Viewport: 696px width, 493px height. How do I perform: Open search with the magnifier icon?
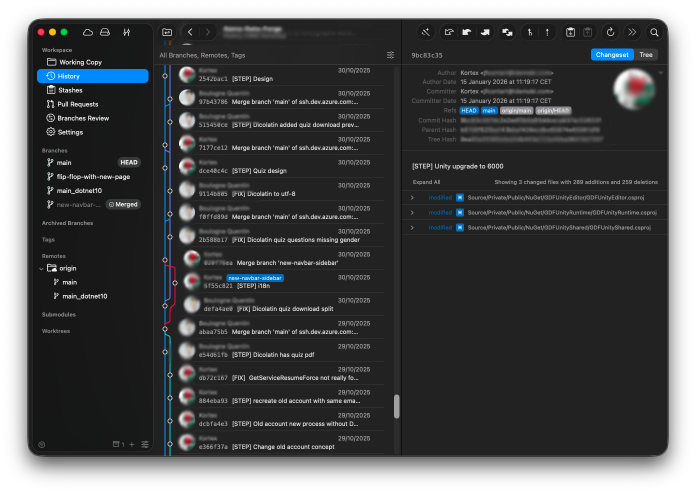tap(654, 32)
